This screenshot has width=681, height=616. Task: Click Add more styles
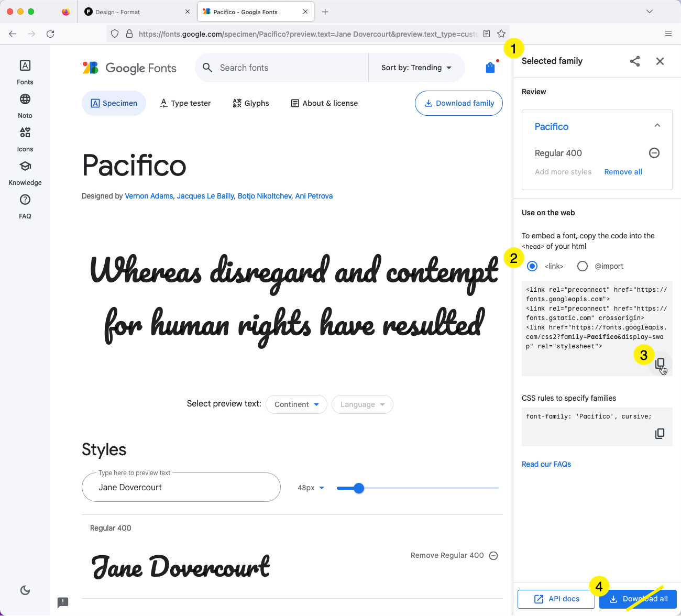(x=563, y=172)
